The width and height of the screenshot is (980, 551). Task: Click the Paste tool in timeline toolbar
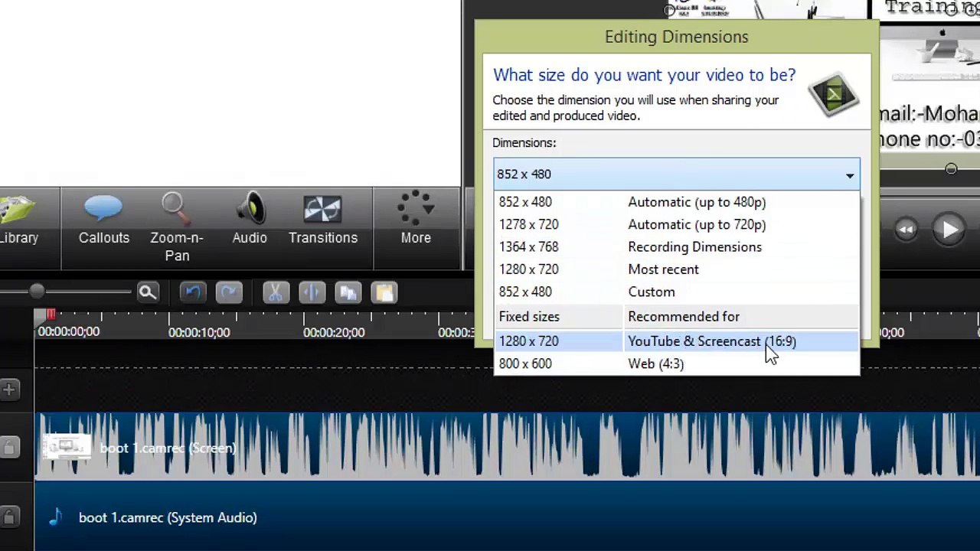point(384,292)
